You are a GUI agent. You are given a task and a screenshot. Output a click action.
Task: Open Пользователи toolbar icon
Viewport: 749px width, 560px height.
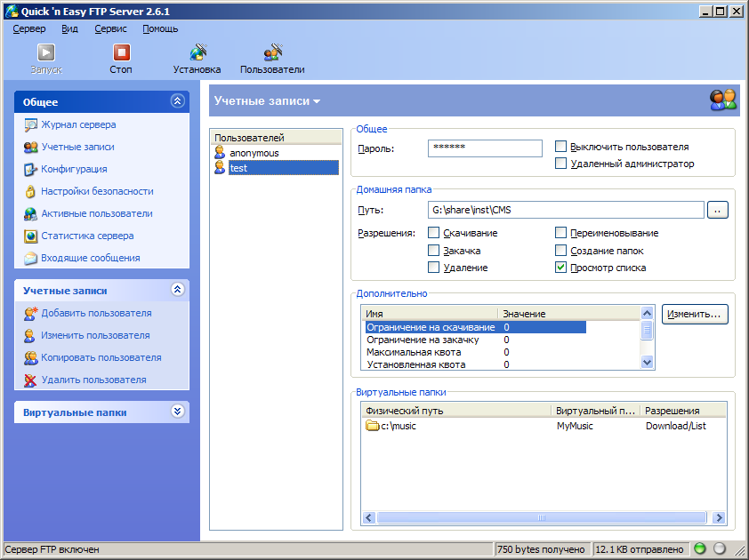272,53
